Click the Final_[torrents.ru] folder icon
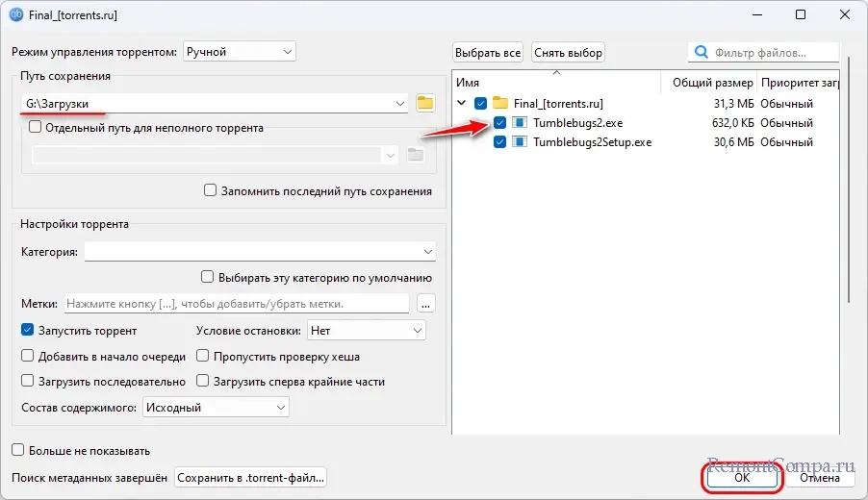 coord(499,103)
